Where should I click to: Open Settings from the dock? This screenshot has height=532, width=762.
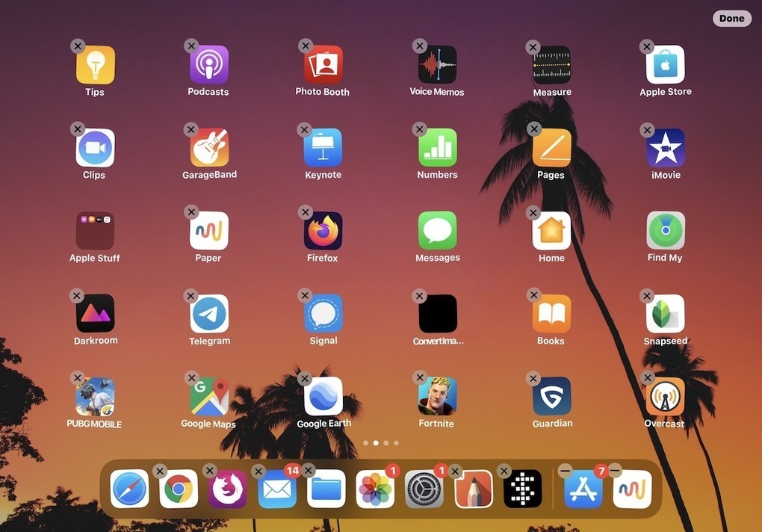pos(424,489)
